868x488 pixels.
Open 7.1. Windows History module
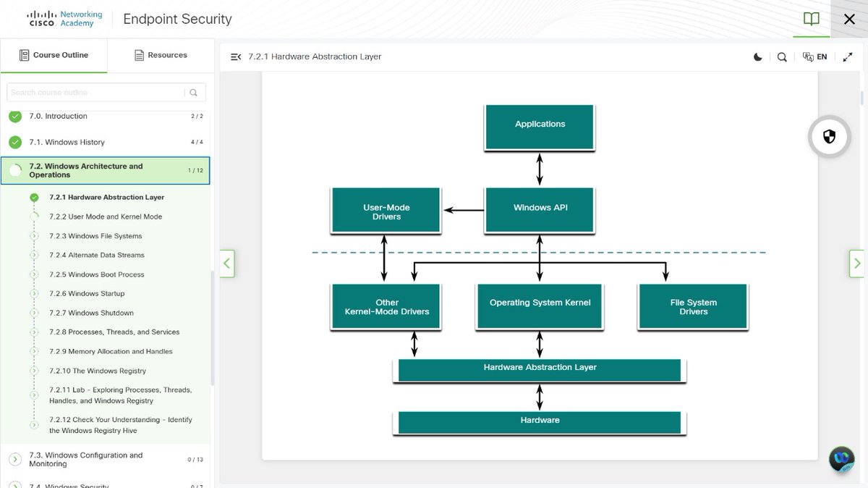106,142
